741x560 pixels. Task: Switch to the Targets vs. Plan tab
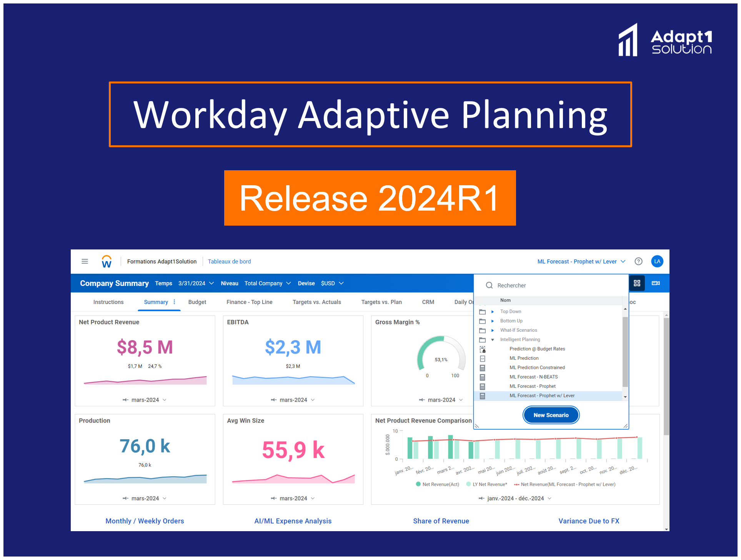click(381, 302)
